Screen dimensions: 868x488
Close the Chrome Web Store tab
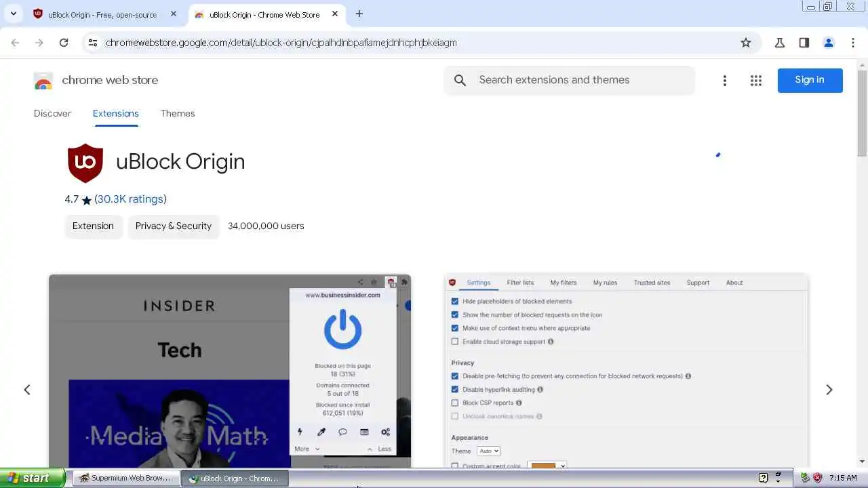[335, 14]
